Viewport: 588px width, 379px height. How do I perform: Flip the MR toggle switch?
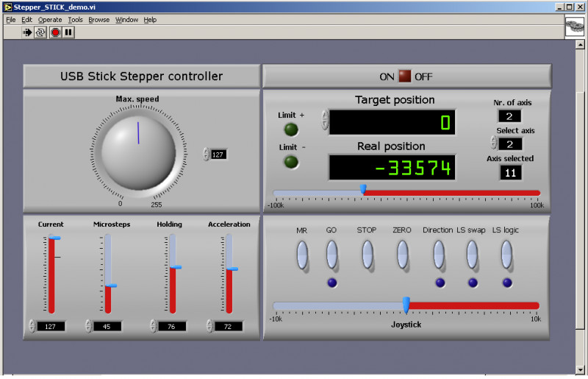pyautogui.click(x=302, y=255)
